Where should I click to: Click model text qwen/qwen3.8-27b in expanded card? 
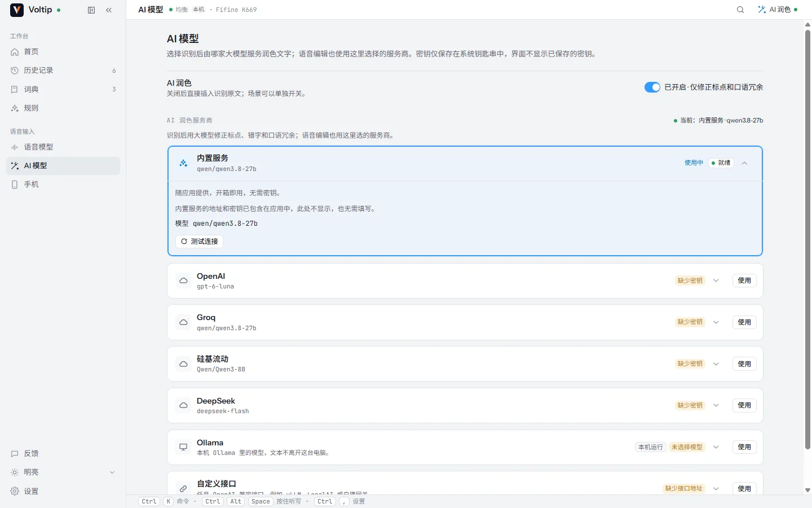(225, 224)
